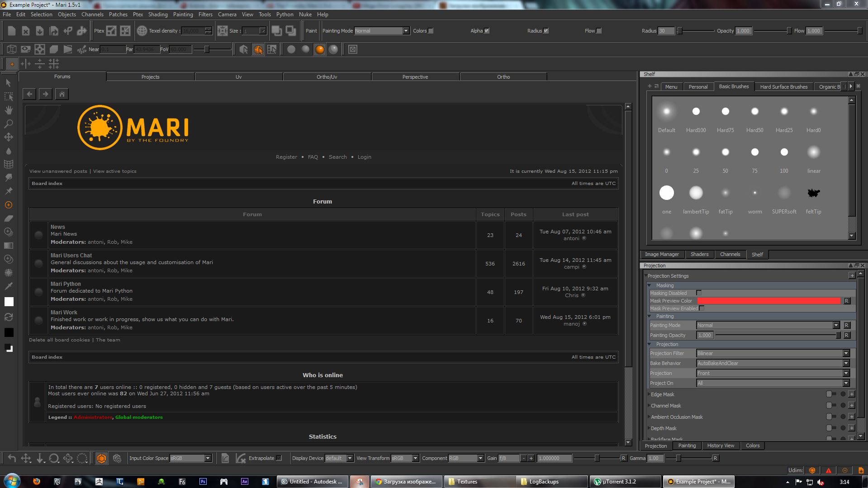Viewport: 868px width, 488px height.
Task: Click the red Mask Preview Color swatch
Action: coord(768,301)
